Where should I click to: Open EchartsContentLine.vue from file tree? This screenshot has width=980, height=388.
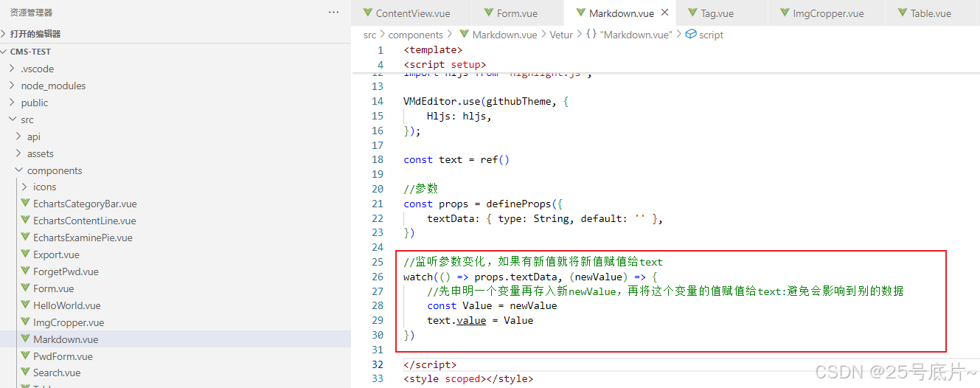84,221
